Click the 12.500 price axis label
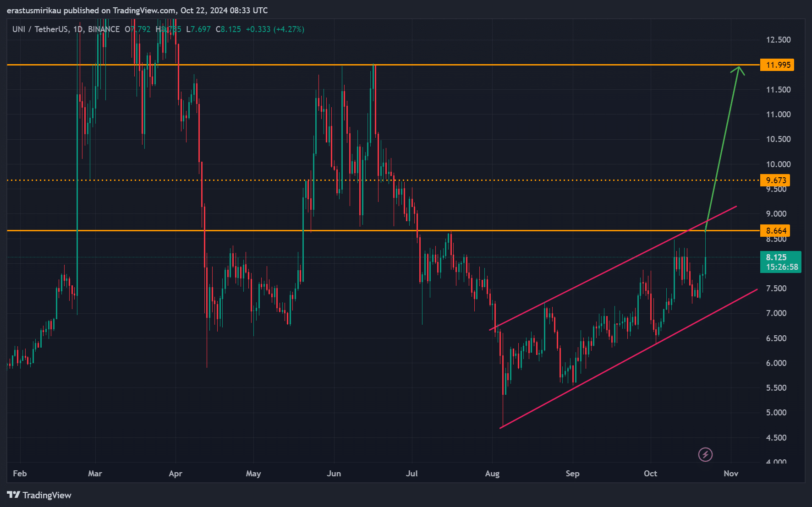The image size is (812, 507). 779,40
